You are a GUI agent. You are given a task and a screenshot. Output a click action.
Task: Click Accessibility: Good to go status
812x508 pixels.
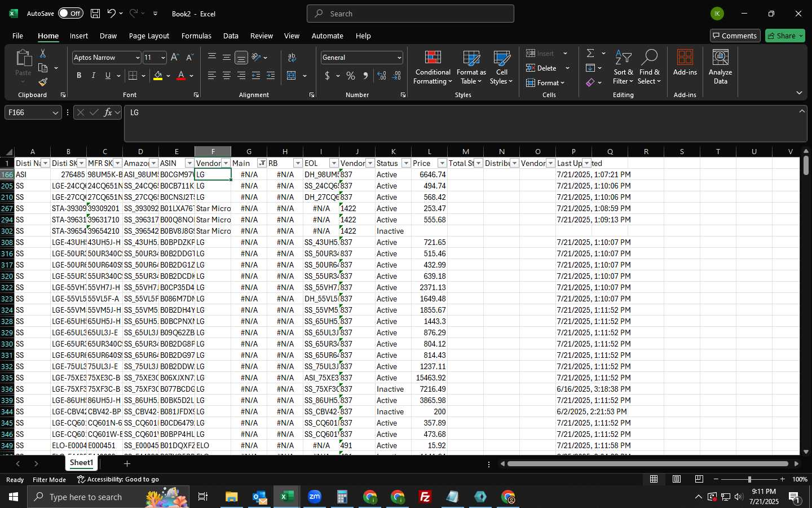pyautogui.click(x=118, y=479)
